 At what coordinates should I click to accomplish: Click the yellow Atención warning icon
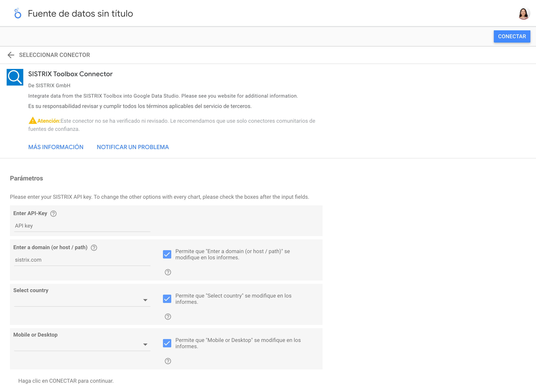click(33, 121)
